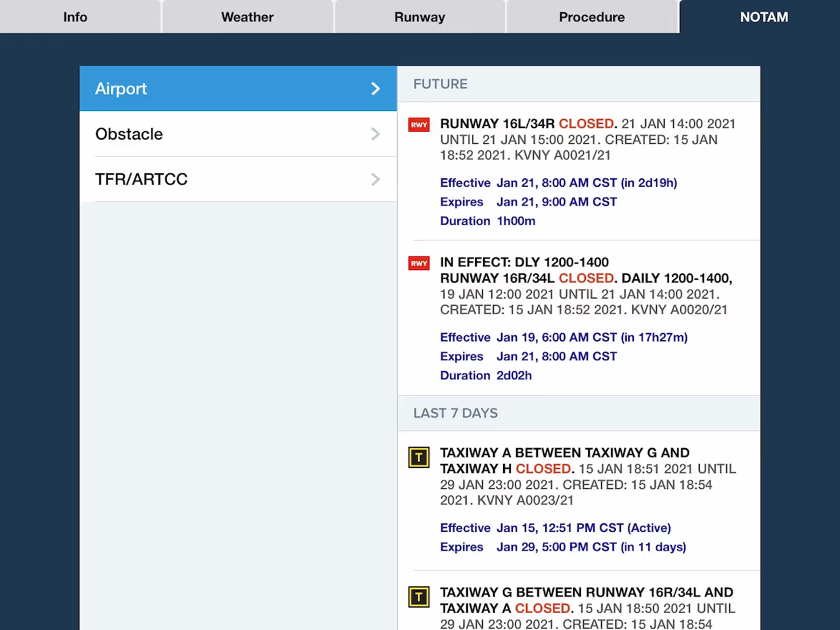The image size is (840, 630).
Task: Select the NOTAM tab
Action: coord(764,17)
